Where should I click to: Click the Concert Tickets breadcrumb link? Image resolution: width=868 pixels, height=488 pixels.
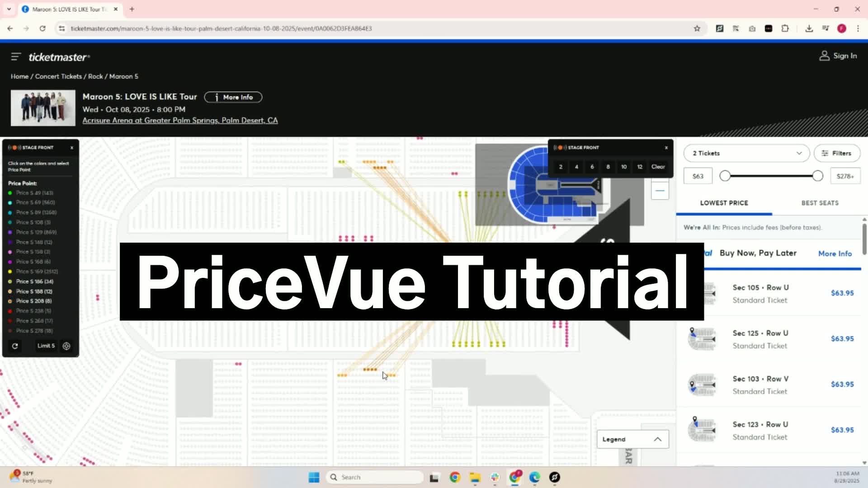click(x=58, y=76)
